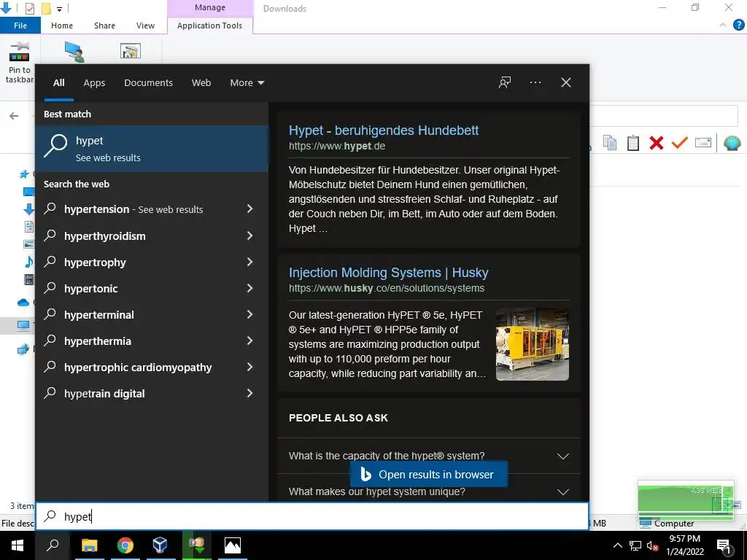The width and height of the screenshot is (747, 560).
Task: Select the hypertrophy suggestion text
Action: click(x=95, y=262)
